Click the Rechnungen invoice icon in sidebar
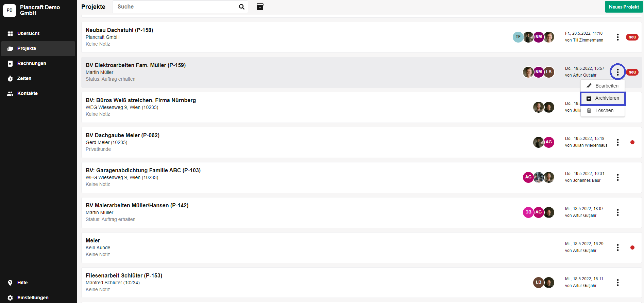 pyautogui.click(x=10, y=63)
